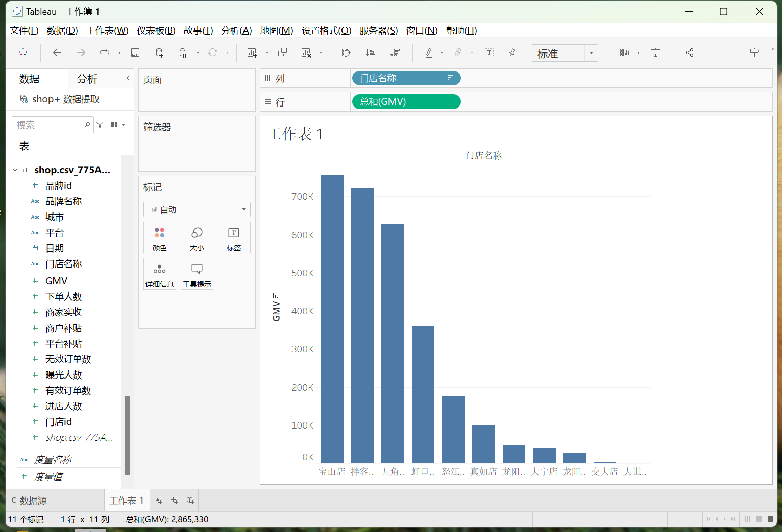This screenshot has width=782, height=532.
Task: Open the new worksheet dropdown arrow
Action: tap(267, 52)
